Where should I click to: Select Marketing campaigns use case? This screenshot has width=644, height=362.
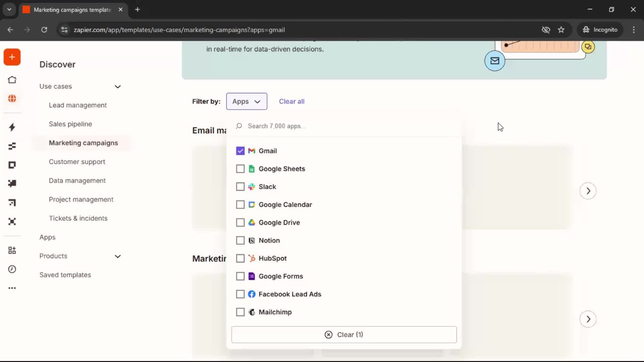click(84, 143)
